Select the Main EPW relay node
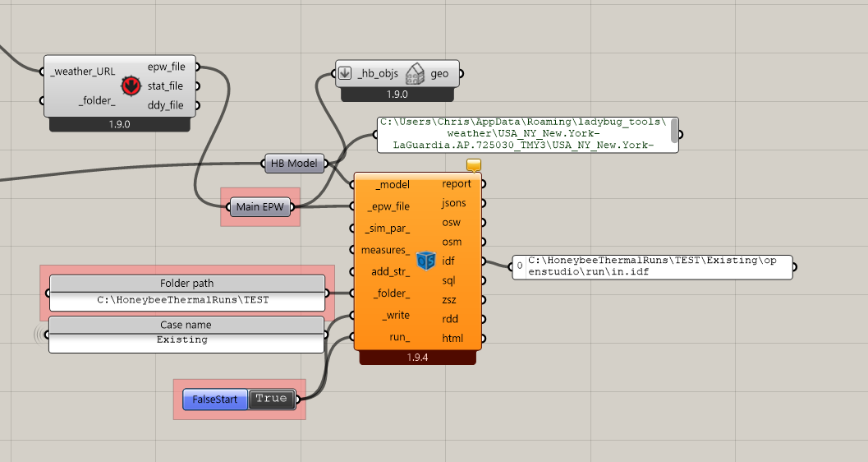Image resolution: width=868 pixels, height=462 pixels. tap(260, 207)
